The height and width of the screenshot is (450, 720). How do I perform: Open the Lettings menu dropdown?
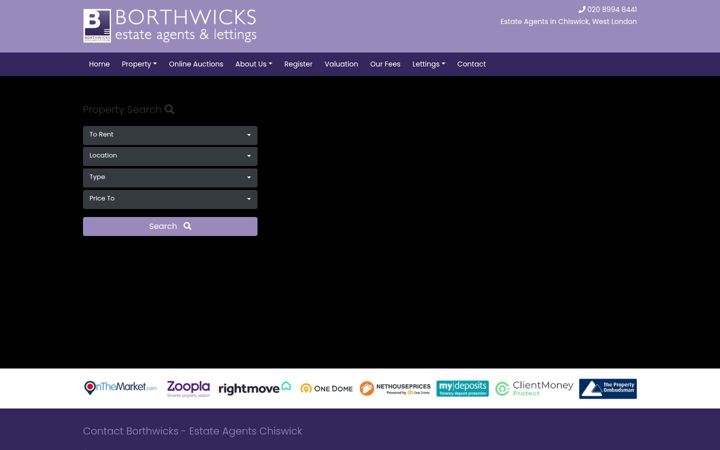(x=428, y=64)
